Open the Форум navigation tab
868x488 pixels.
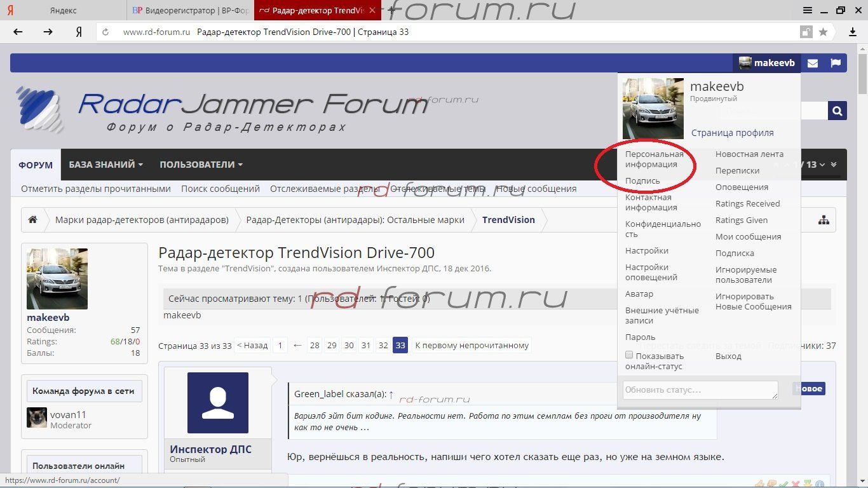click(36, 165)
